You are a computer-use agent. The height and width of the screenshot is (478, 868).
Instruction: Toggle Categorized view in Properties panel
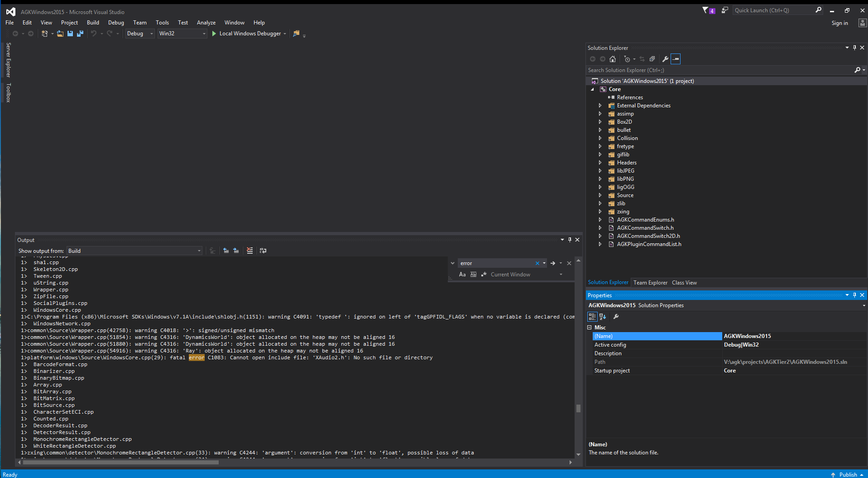pyautogui.click(x=592, y=317)
